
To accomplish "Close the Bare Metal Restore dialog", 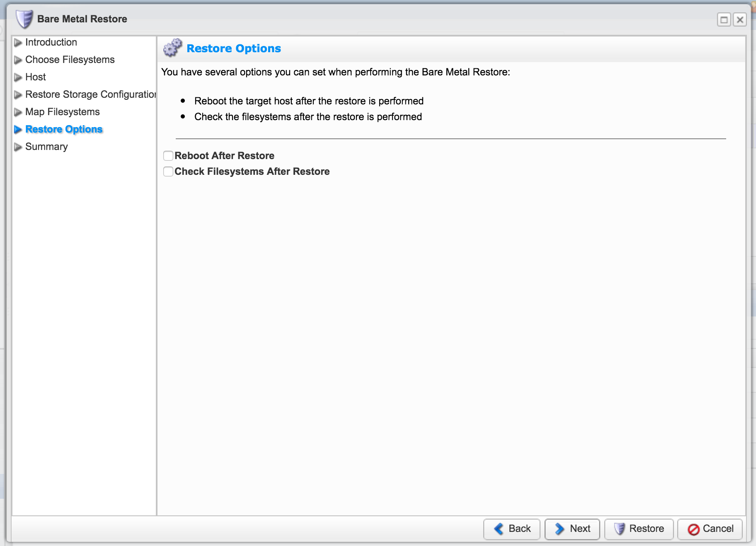I will [x=740, y=19].
